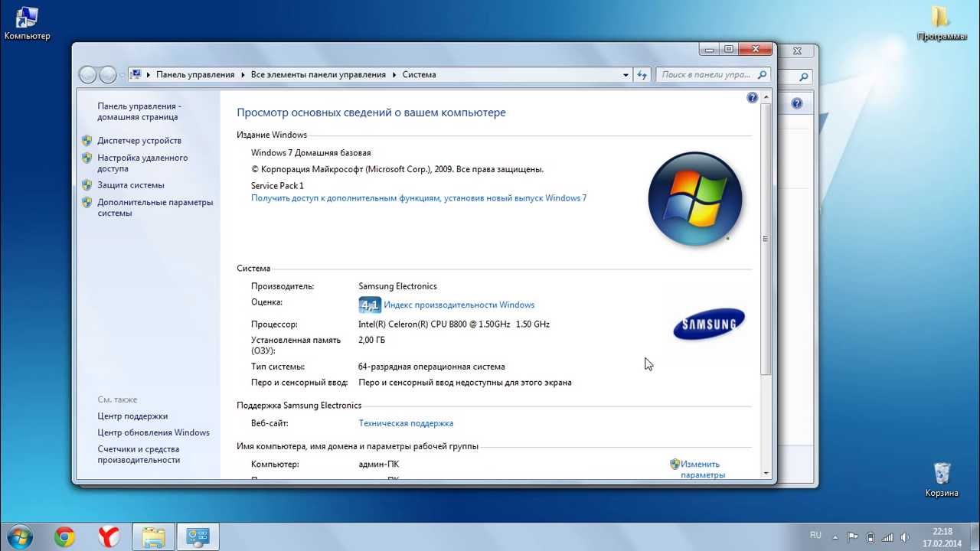This screenshot has height=551, width=980.
Task: Open Индекс производительности Windows link
Action: [459, 305]
